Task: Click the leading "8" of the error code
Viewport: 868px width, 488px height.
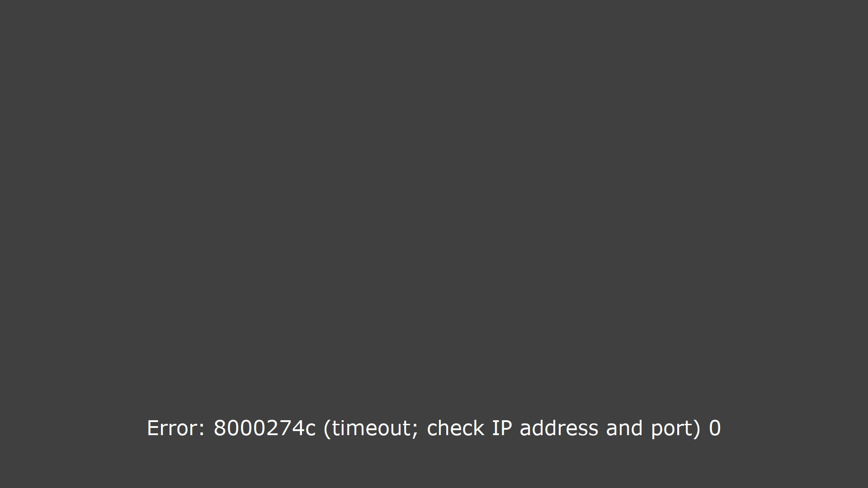Action: click(x=220, y=428)
